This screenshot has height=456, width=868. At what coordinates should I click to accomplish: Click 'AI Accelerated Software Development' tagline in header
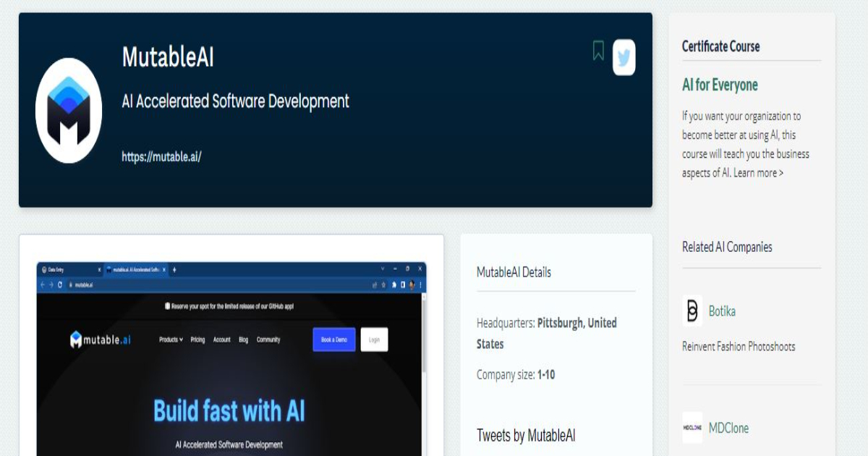[235, 101]
